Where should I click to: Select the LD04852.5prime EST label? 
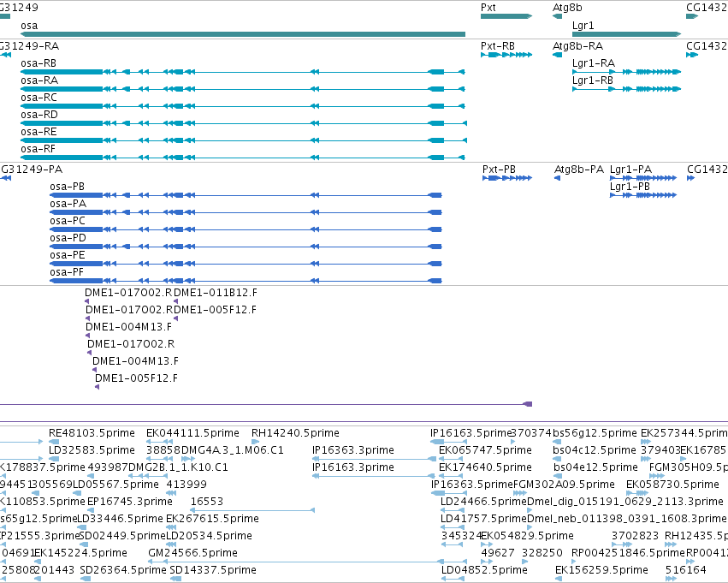pyautogui.click(x=484, y=571)
